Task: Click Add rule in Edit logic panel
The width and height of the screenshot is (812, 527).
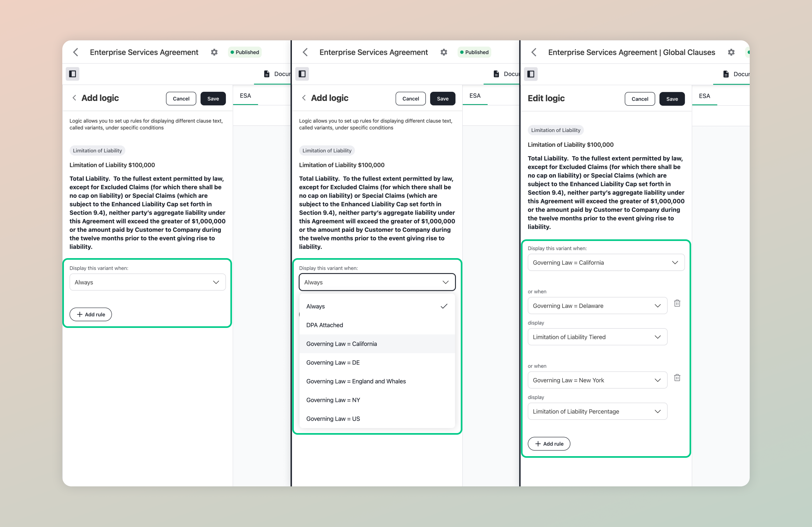Action: 549,444
